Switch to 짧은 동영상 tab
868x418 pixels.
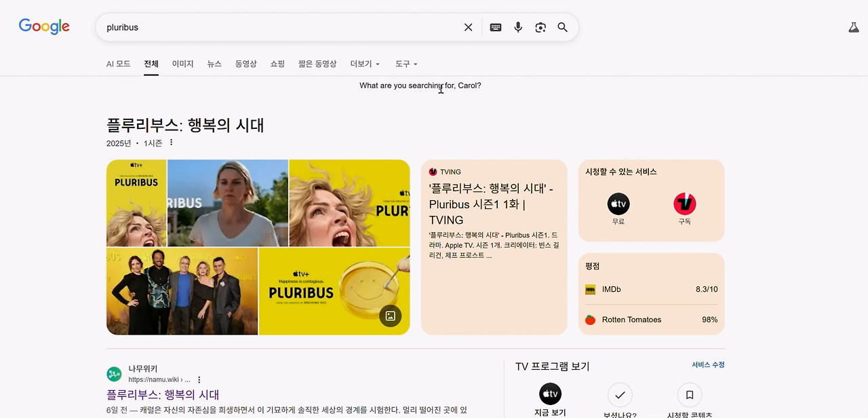(x=317, y=64)
